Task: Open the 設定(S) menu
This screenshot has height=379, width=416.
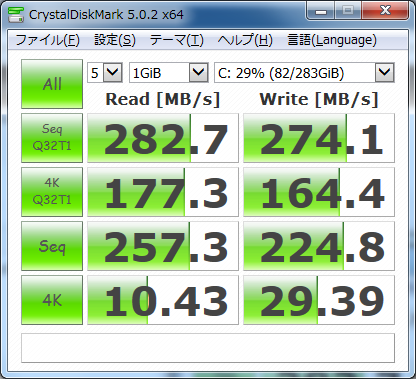Action: (x=115, y=40)
